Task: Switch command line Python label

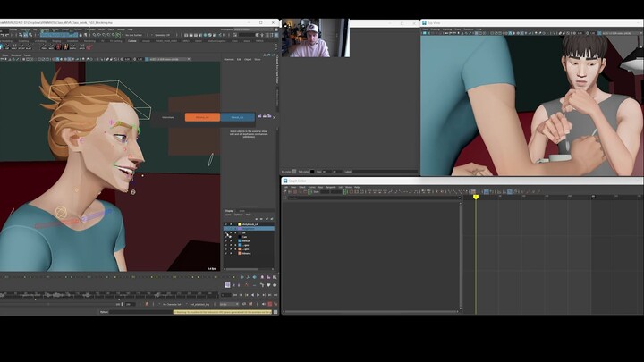Action: click(x=105, y=312)
